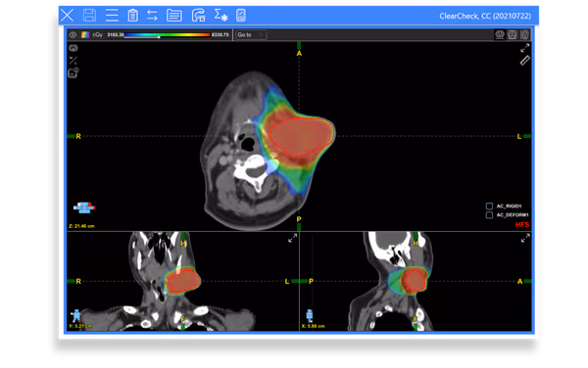Image resolution: width=588 pixels, height=368 pixels.
Task: Click the X close icon in the blue toolbar
Action: click(67, 16)
